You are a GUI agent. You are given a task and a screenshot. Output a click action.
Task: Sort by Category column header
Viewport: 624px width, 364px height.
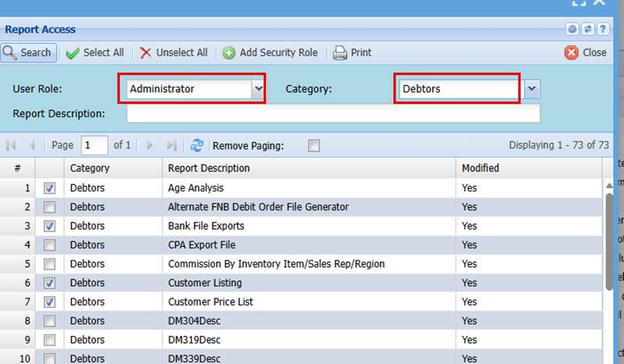coord(113,168)
